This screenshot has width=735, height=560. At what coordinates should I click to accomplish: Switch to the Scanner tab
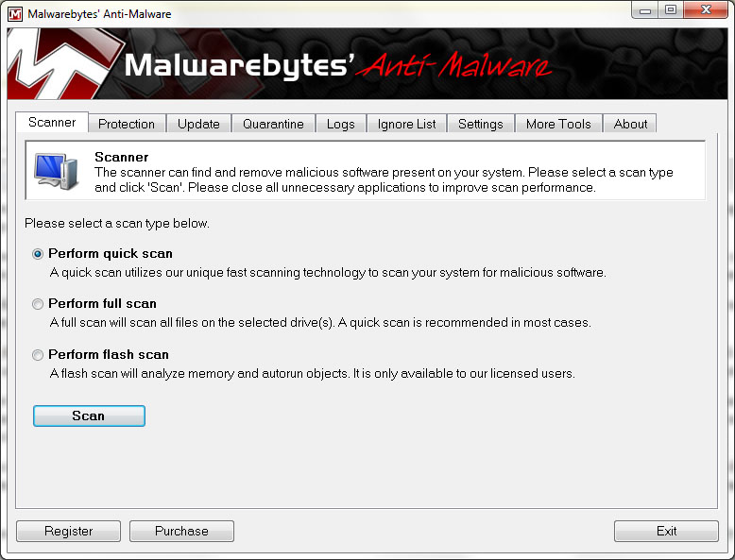tap(52, 123)
